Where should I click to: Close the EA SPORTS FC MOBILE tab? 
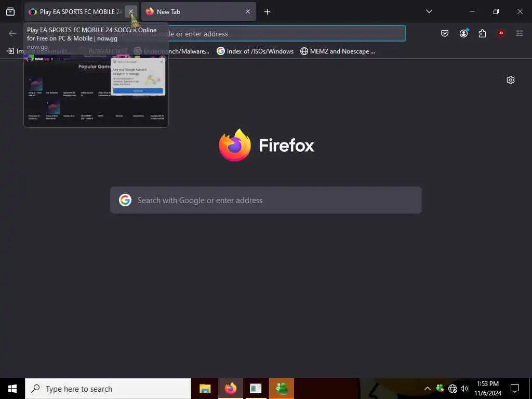[x=130, y=11]
